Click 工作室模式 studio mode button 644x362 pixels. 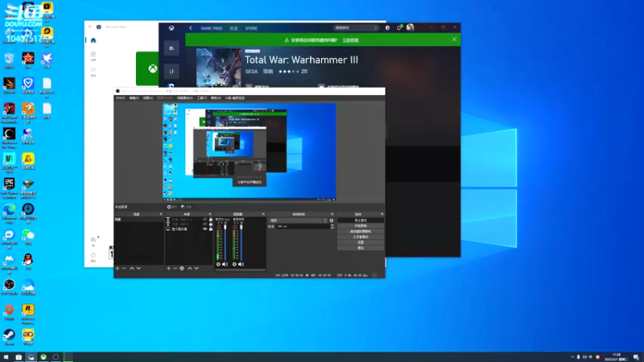pyautogui.click(x=361, y=237)
